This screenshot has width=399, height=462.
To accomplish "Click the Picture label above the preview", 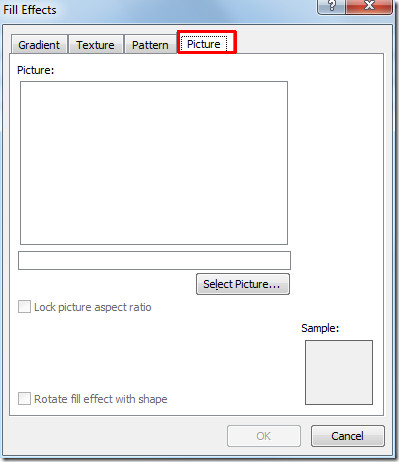I will pyautogui.click(x=35, y=70).
